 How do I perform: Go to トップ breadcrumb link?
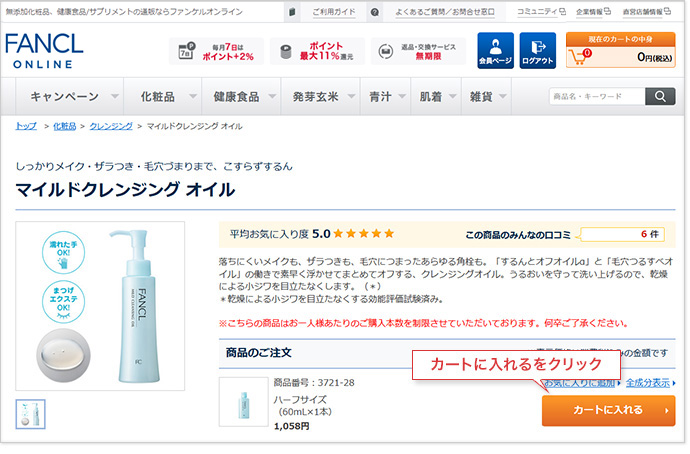tap(26, 126)
